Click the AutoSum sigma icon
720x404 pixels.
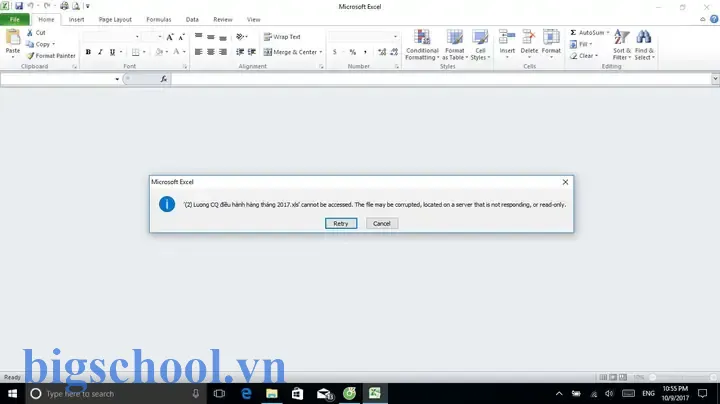coord(573,33)
